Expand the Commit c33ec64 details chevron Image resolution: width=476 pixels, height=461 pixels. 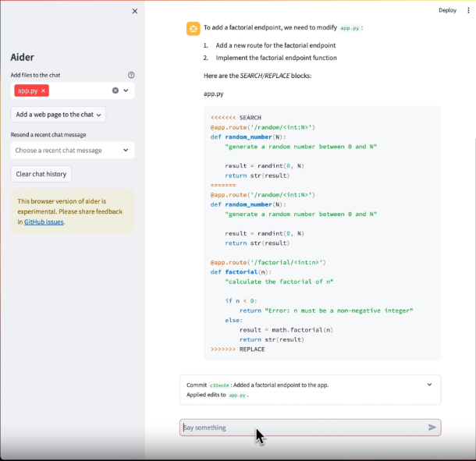tap(429, 385)
